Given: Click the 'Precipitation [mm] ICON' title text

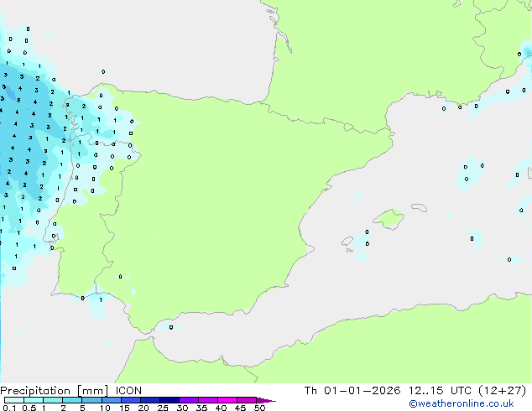Looking at the screenshot, I should (x=71, y=391).
